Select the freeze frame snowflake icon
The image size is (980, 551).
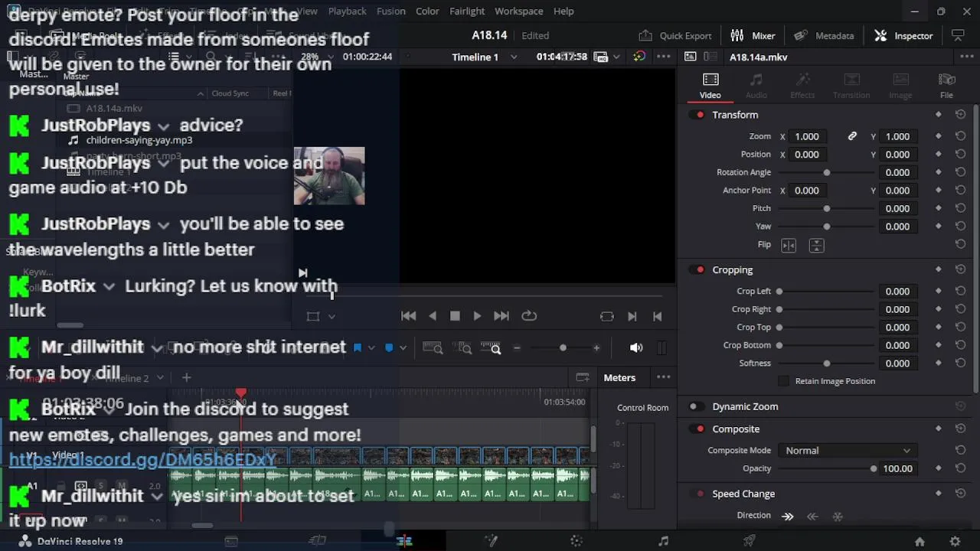click(x=838, y=516)
